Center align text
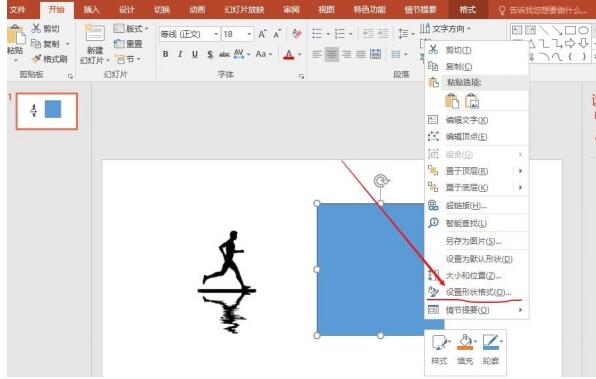Screen dimensions: 596x379 (x=331, y=55)
